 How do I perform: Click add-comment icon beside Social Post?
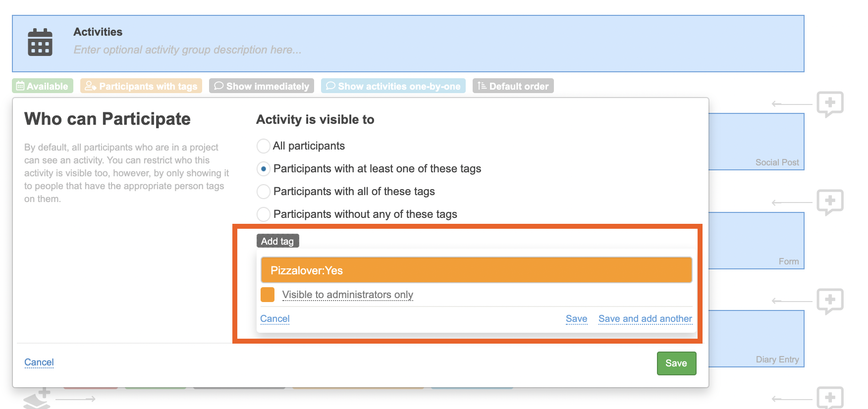point(830,104)
